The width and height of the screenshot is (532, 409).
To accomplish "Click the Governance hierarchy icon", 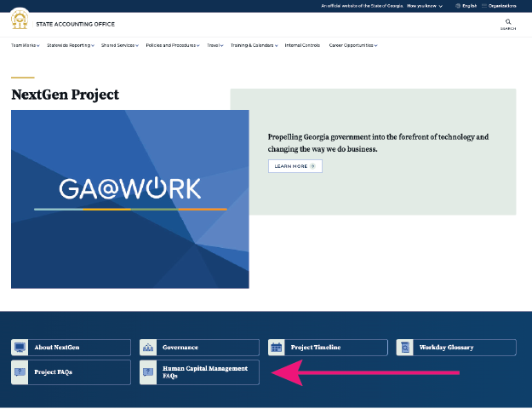I will [x=148, y=348].
